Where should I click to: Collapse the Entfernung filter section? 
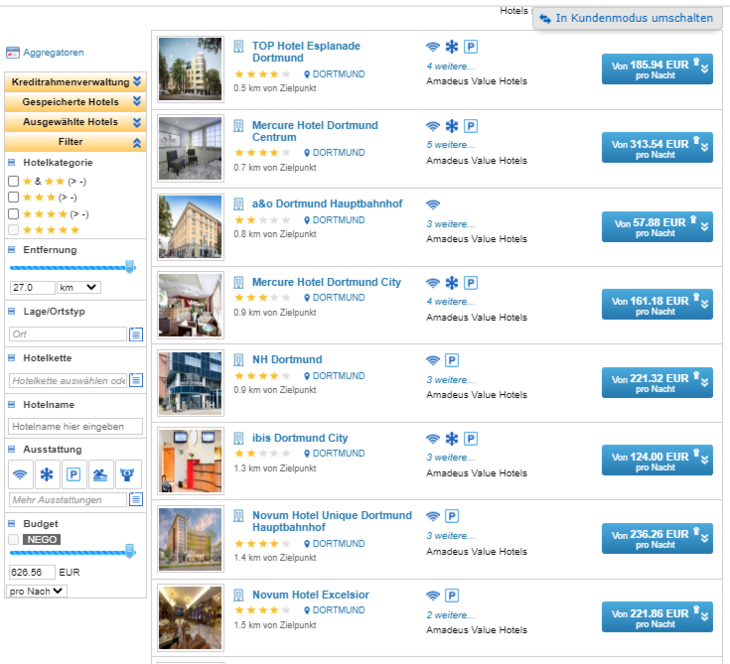coord(12,250)
